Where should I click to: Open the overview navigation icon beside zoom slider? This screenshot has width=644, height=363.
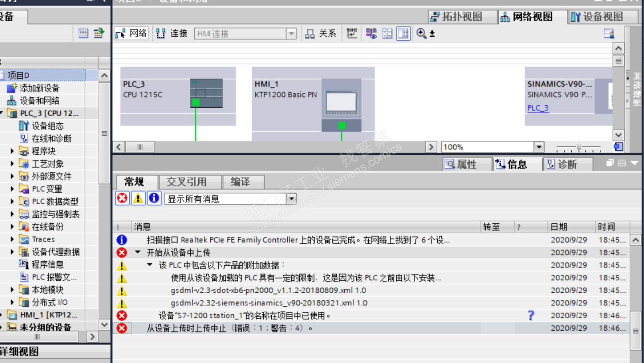pyautogui.click(x=618, y=147)
